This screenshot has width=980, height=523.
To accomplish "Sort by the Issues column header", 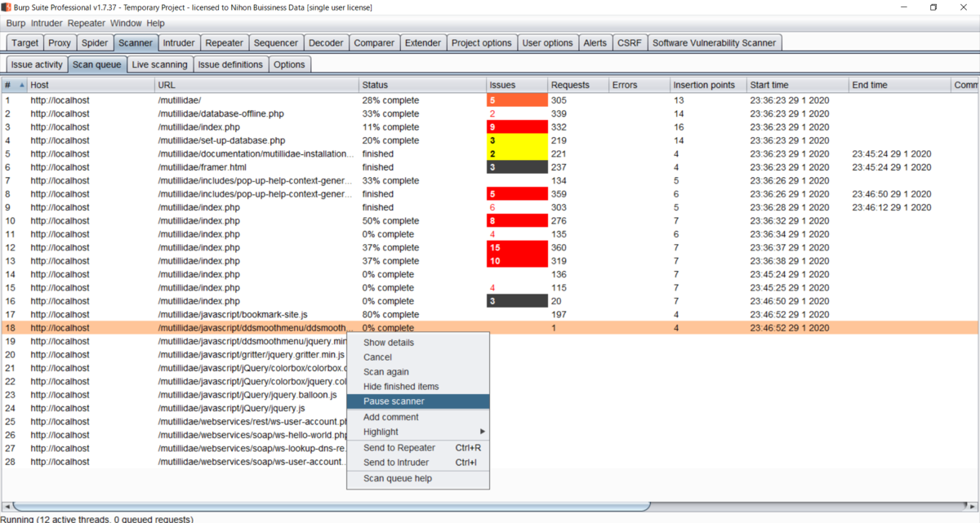I will pyautogui.click(x=517, y=85).
